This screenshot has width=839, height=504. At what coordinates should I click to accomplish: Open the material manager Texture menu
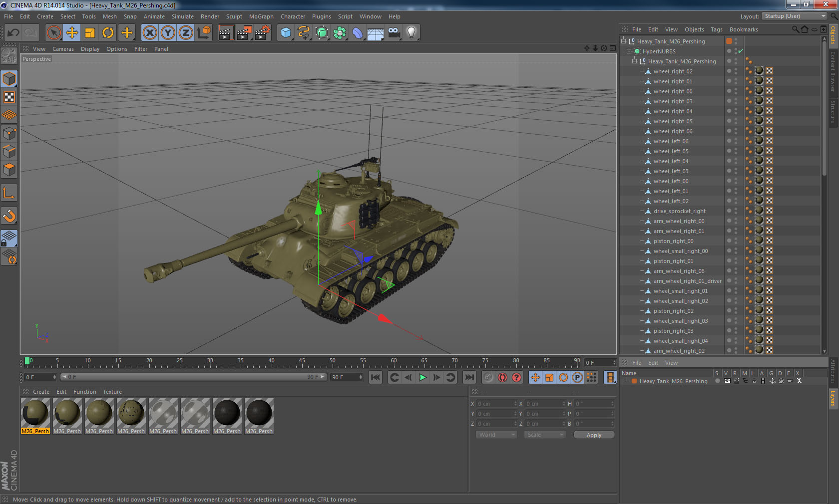[x=112, y=392]
